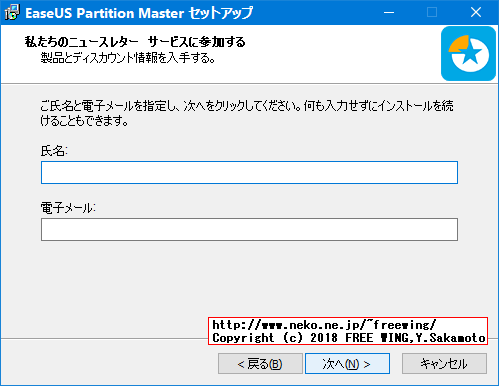Click the heading 私たちのニュースレター サービスに参加する
The height and width of the screenshot is (386, 499).
pos(135,42)
